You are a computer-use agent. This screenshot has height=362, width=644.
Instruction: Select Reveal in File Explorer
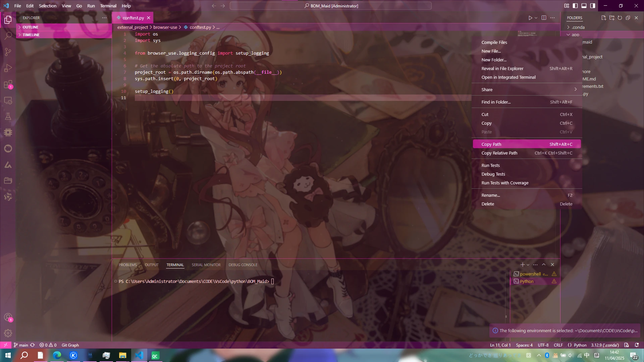[527, 68]
